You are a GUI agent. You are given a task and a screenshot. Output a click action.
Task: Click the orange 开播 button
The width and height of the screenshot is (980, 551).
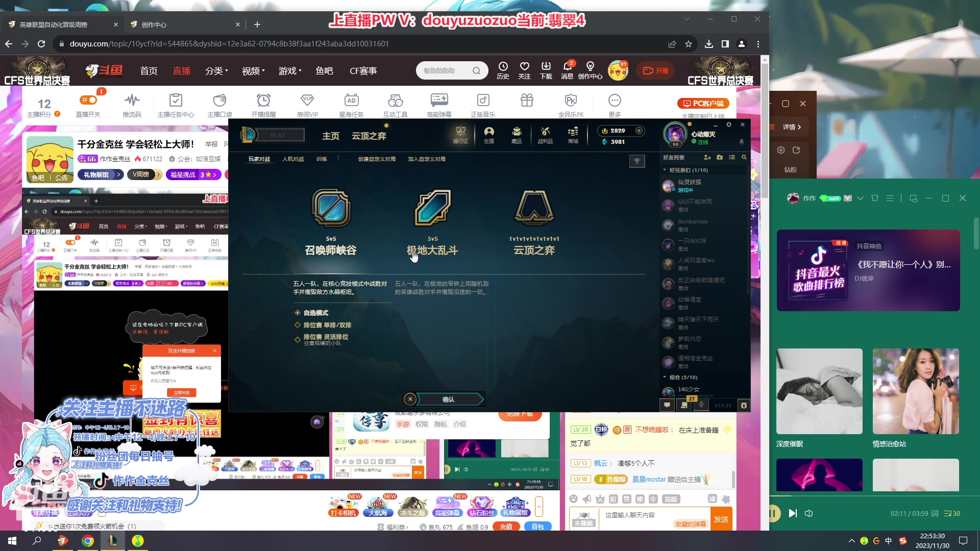(655, 70)
